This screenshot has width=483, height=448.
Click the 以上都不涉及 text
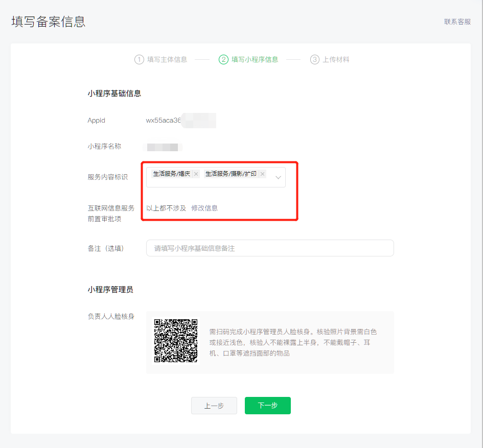166,208
